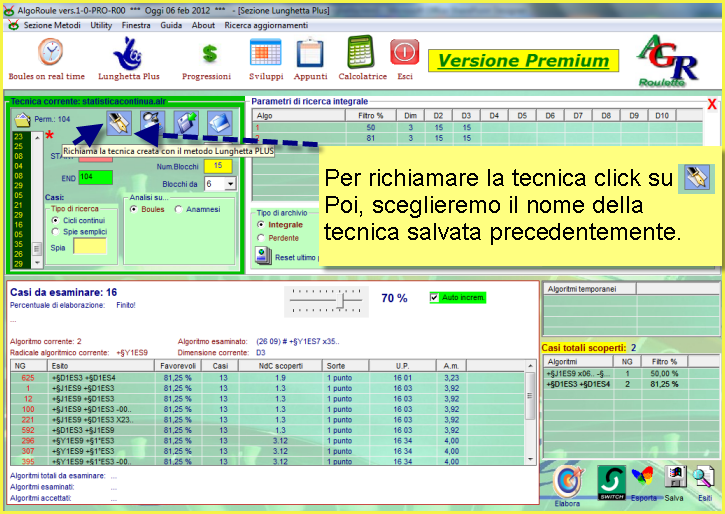The image size is (725, 514).
Task: Click the green SWITCH icon
Action: click(611, 483)
